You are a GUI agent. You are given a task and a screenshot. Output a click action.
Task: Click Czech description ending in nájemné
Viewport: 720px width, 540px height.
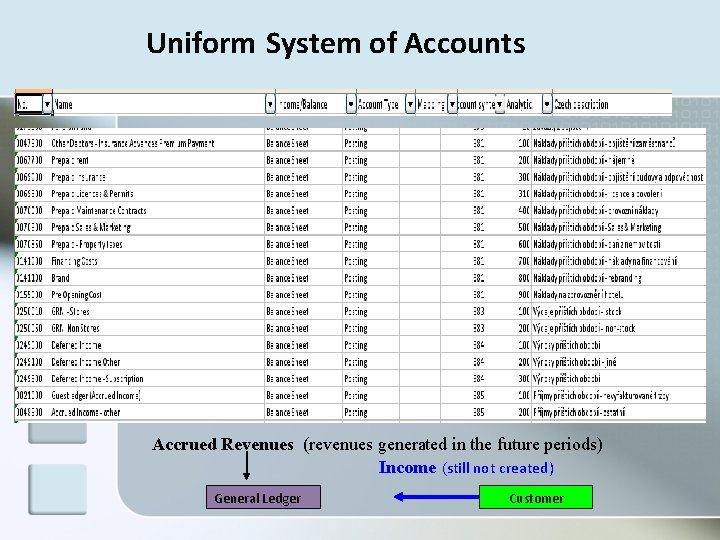point(584,160)
